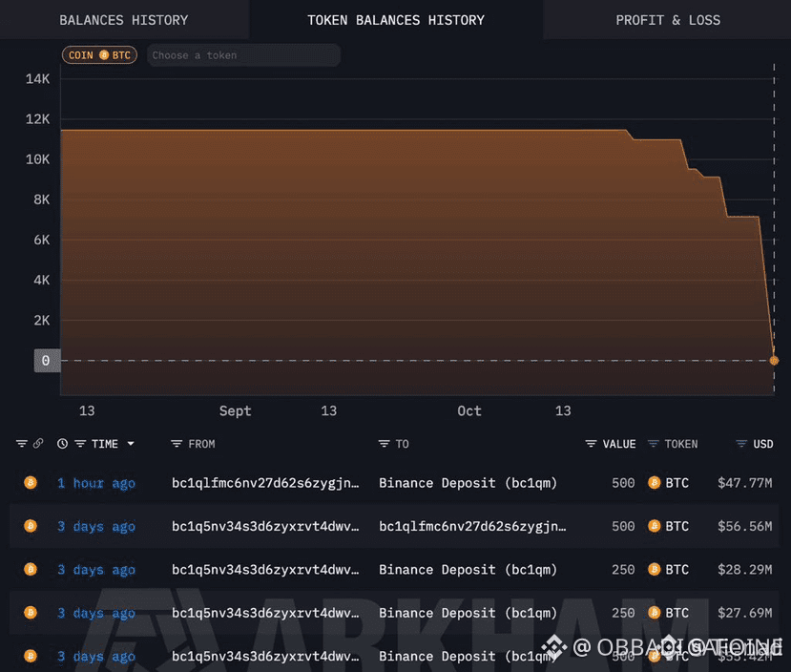
Task: Switch to Balances History tab
Action: tap(124, 20)
